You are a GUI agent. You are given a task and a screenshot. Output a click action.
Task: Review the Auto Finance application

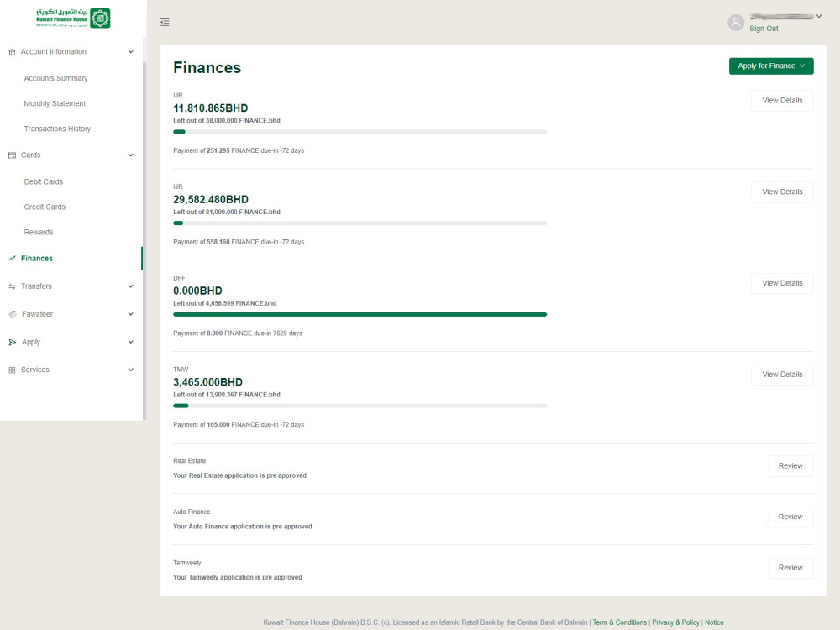point(790,517)
